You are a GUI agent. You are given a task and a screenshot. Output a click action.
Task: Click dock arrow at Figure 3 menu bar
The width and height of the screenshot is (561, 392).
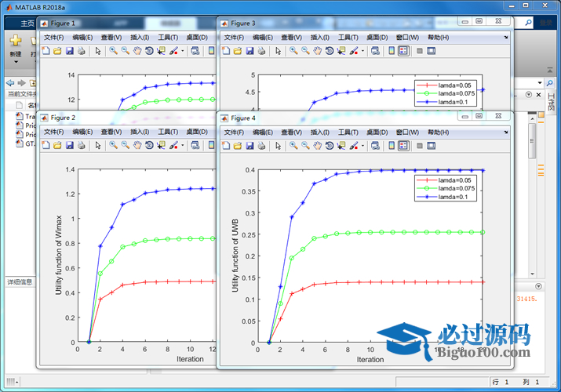click(506, 37)
